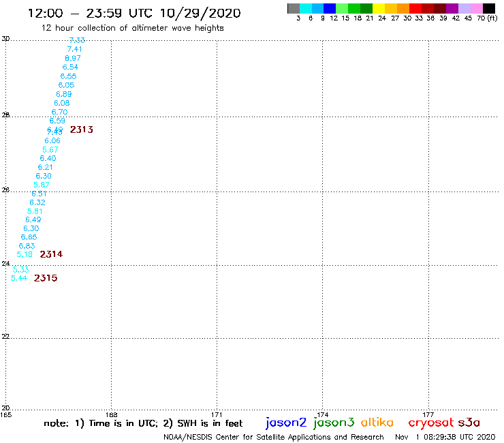Click the 5.67 wave height reading
Viewport: 504px width, 443px height.
(x=50, y=149)
